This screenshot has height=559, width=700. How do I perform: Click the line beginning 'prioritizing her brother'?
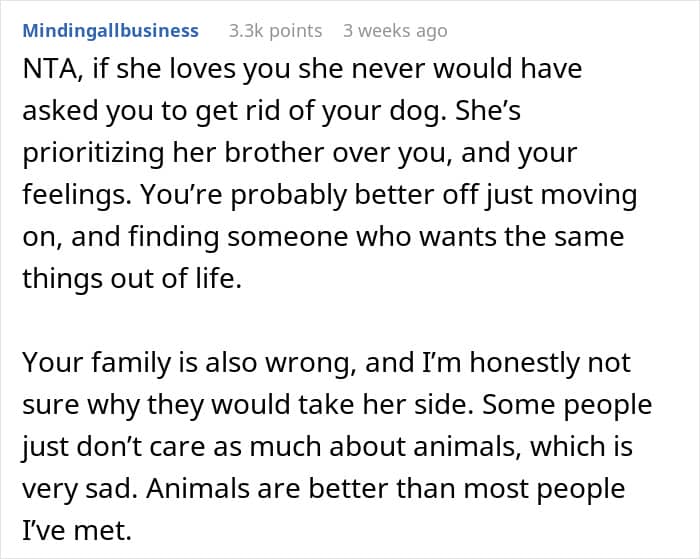pyautogui.click(x=300, y=153)
